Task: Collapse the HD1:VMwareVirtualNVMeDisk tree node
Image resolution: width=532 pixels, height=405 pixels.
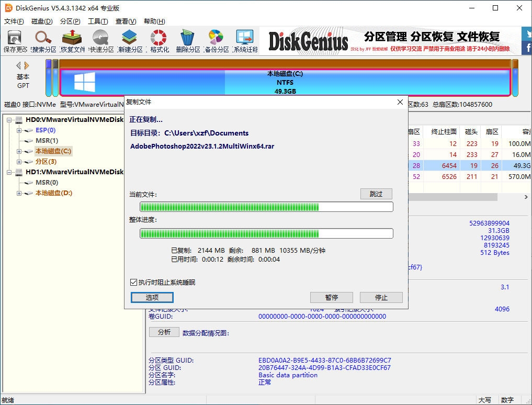Action: tap(9, 173)
